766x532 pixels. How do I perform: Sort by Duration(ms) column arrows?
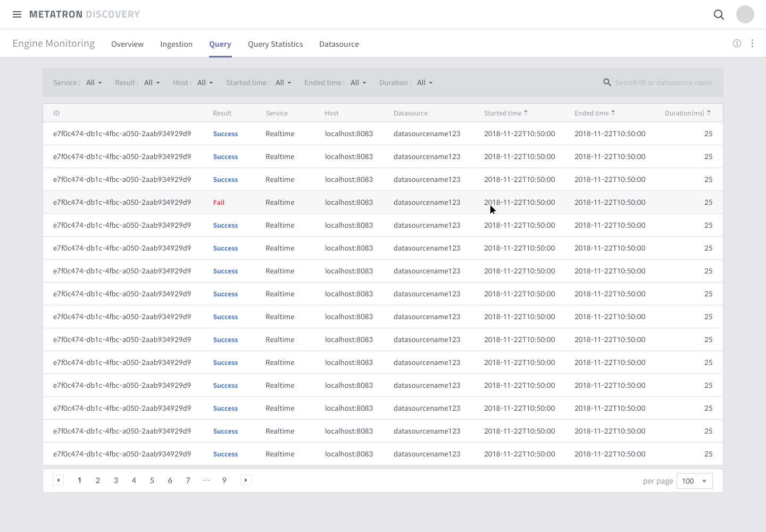click(x=709, y=113)
